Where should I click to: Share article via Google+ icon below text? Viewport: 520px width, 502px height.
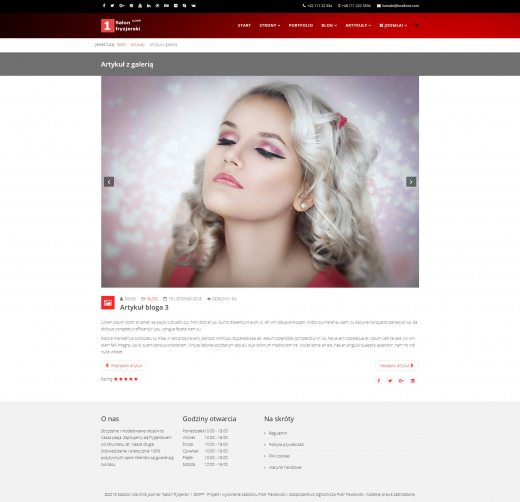[x=401, y=381]
